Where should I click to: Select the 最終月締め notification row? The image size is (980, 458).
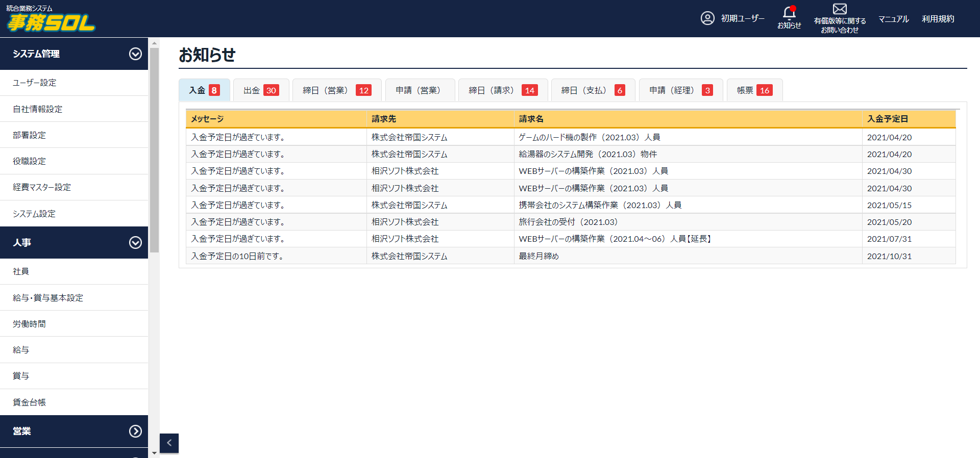point(538,256)
